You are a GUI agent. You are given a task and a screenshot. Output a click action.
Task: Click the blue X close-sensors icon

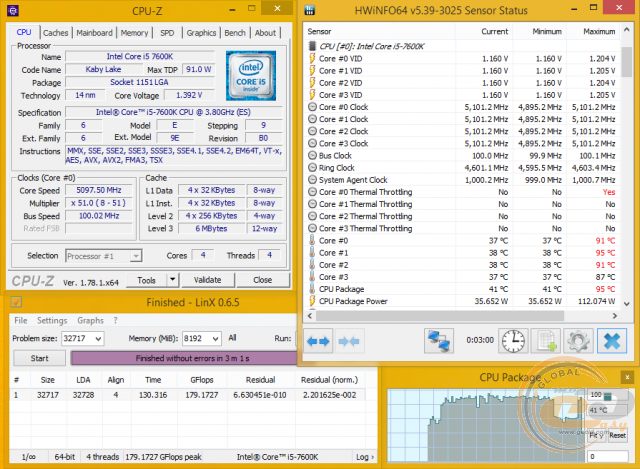click(x=612, y=341)
